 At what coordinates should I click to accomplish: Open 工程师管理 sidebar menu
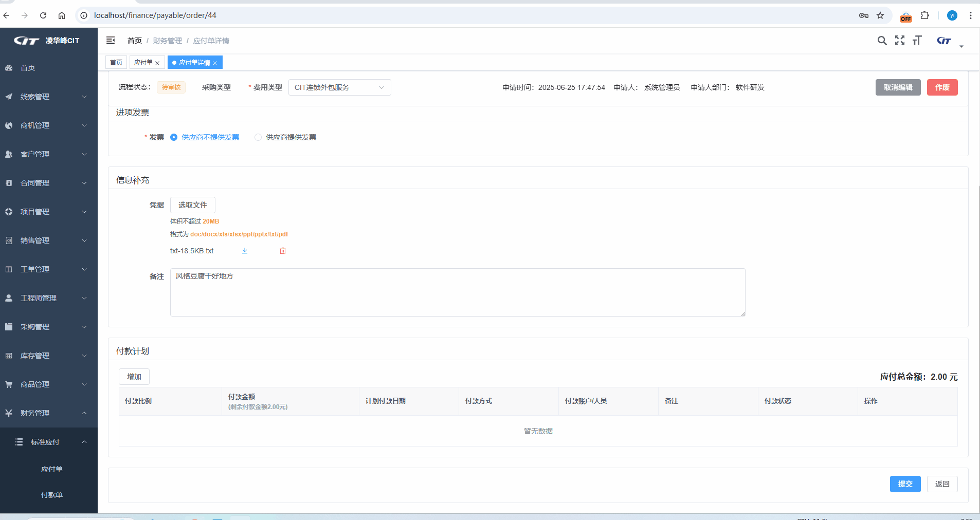[x=49, y=298]
